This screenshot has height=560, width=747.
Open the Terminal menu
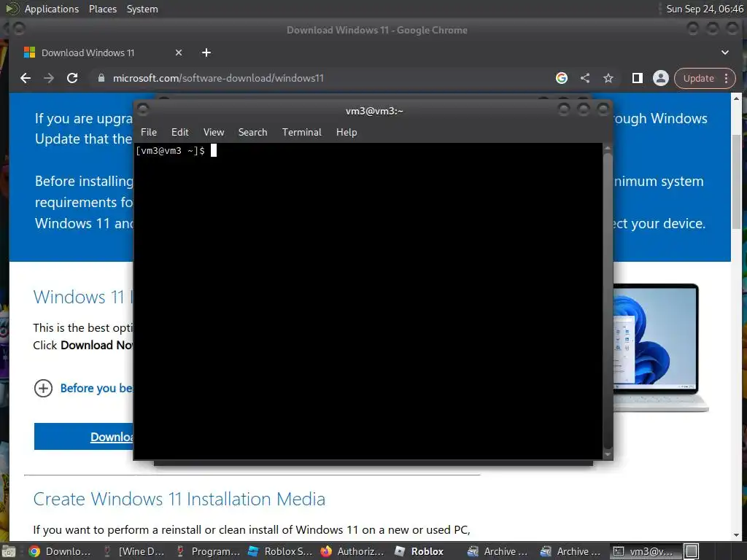click(x=301, y=133)
